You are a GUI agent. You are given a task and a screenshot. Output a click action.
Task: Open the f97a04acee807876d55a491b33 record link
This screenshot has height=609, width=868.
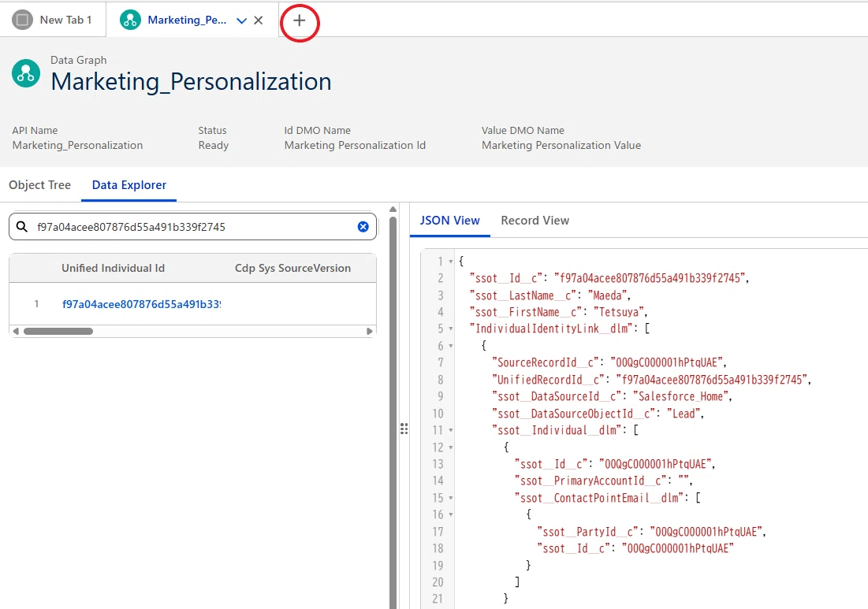tap(141, 303)
